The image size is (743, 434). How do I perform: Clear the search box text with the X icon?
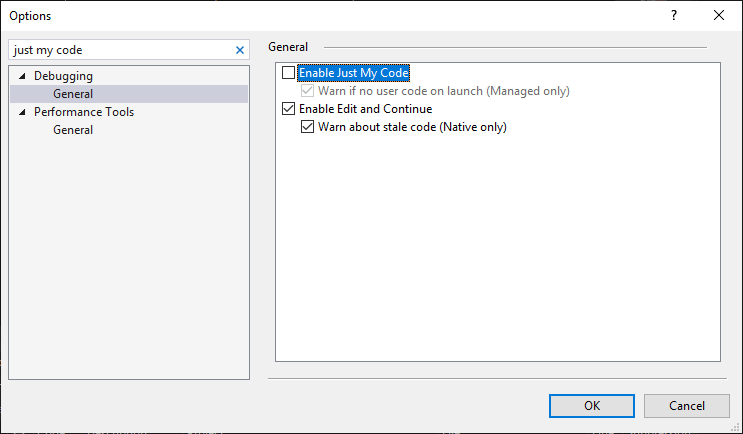(239, 50)
